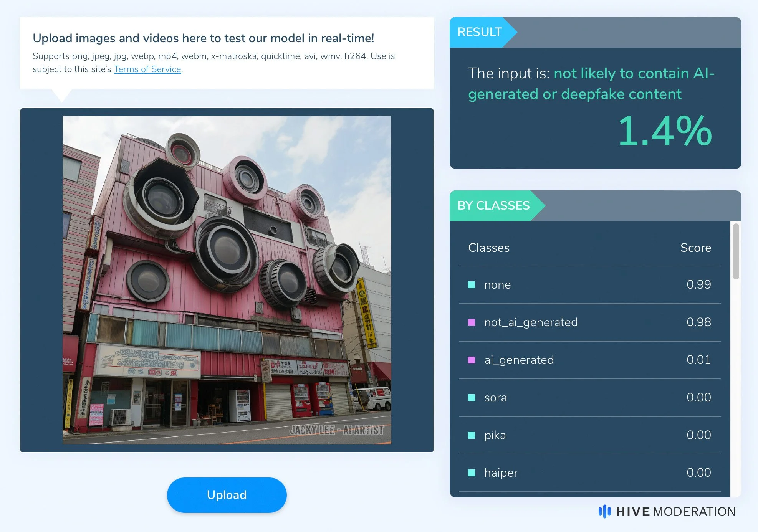
Task: Click the cyan swatch beside haiper
Action: coord(472,473)
